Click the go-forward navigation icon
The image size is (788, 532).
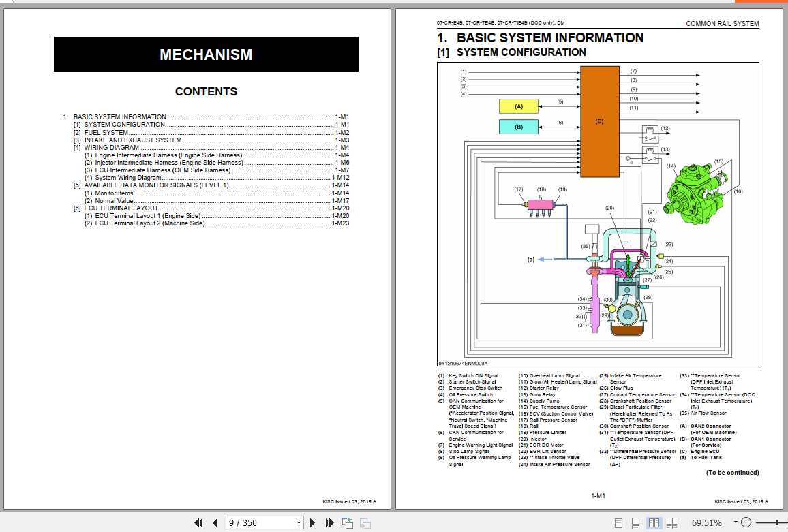tap(365, 522)
